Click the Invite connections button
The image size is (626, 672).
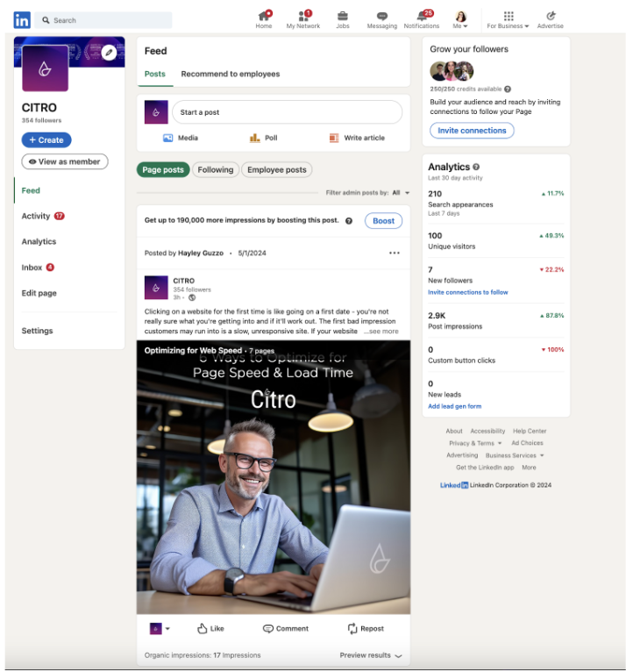[x=472, y=131]
